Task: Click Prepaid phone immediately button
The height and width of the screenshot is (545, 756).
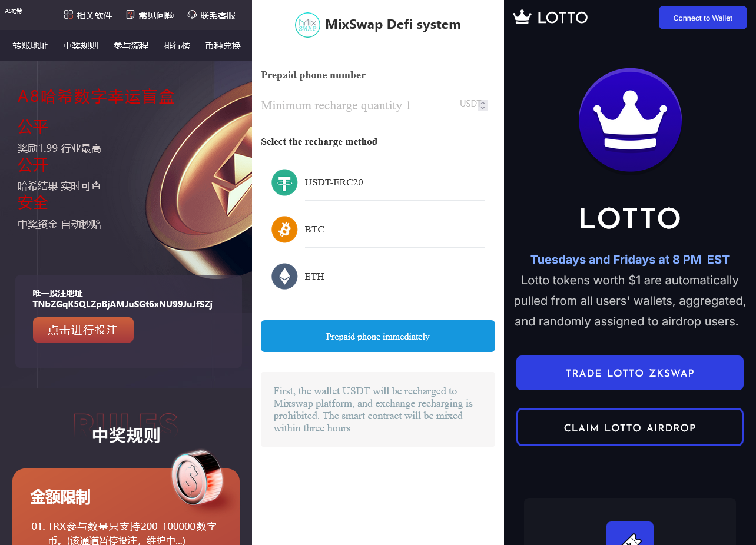Action: click(x=378, y=336)
